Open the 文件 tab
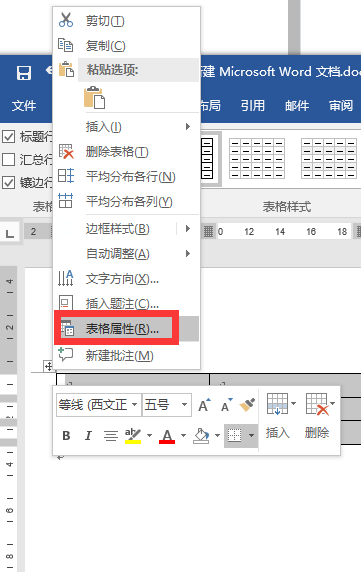361x572 pixels. point(24,106)
